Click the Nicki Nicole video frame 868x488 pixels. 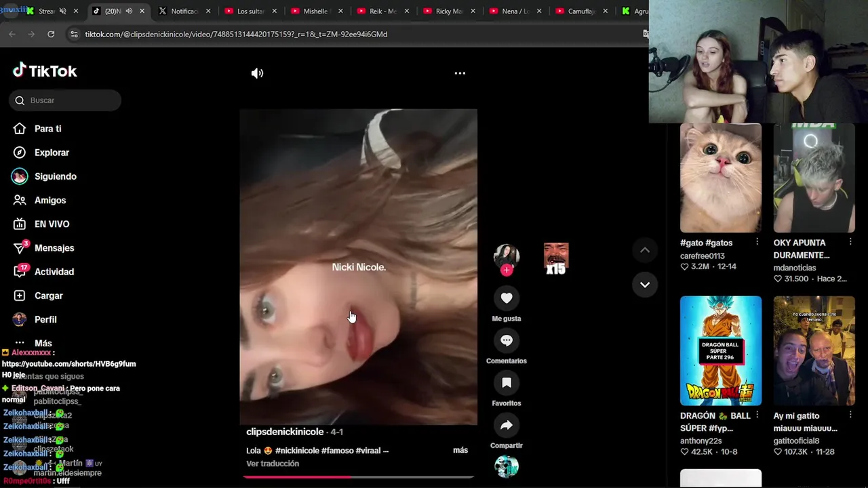(x=358, y=266)
